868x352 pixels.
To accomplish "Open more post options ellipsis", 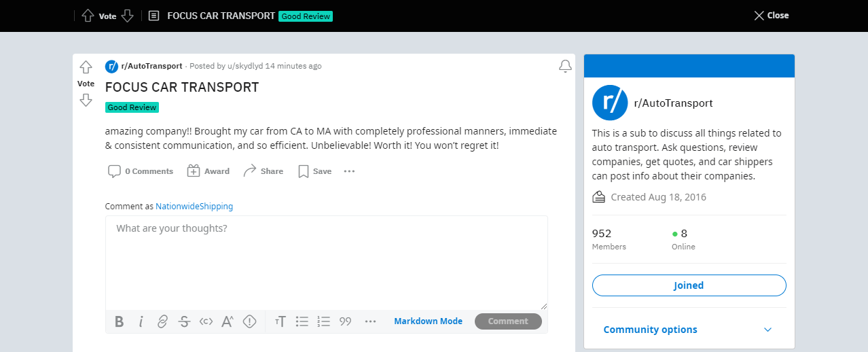I will point(349,171).
